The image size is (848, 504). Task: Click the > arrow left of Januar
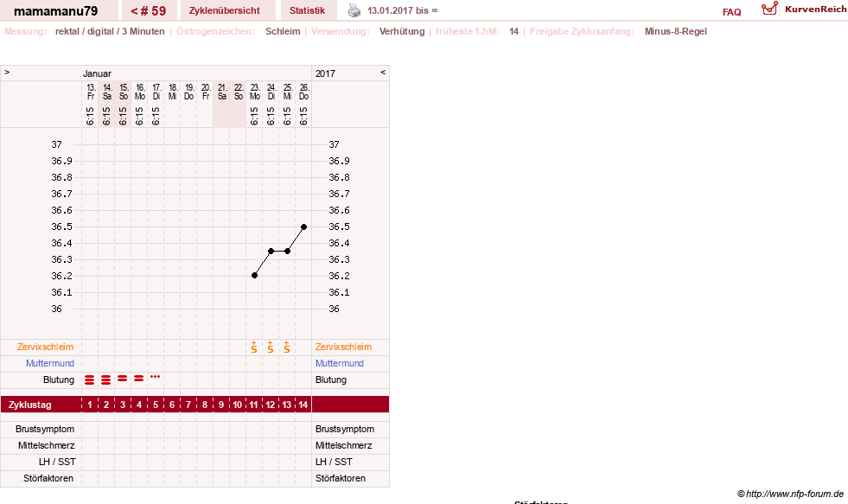pyautogui.click(x=7, y=72)
